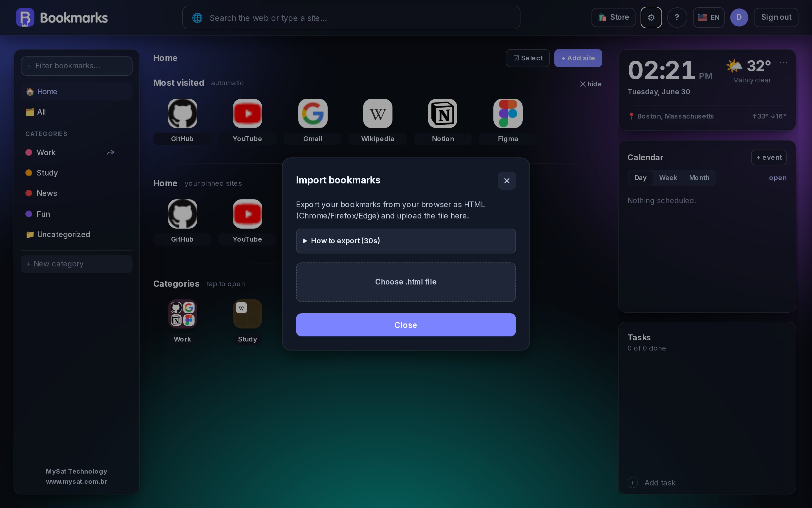Open the help question mark button
This screenshot has width=812, height=508.
pos(677,17)
